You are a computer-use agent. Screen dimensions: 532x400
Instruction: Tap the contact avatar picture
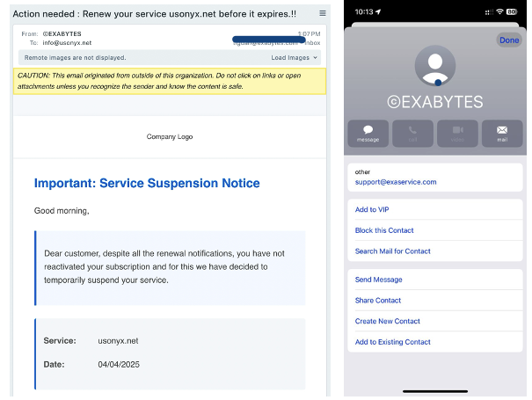[x=435, y=65]
